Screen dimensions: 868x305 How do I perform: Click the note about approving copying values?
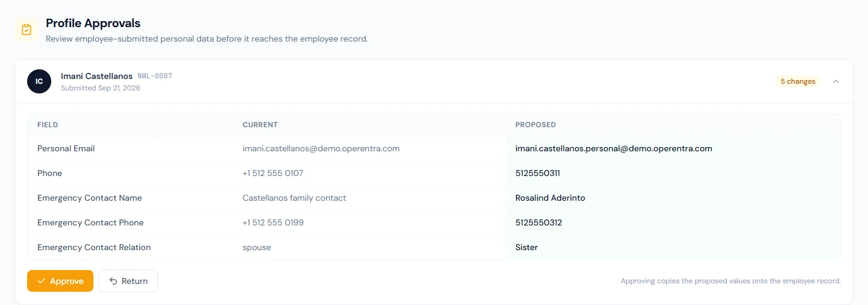(x=731, y=281)
